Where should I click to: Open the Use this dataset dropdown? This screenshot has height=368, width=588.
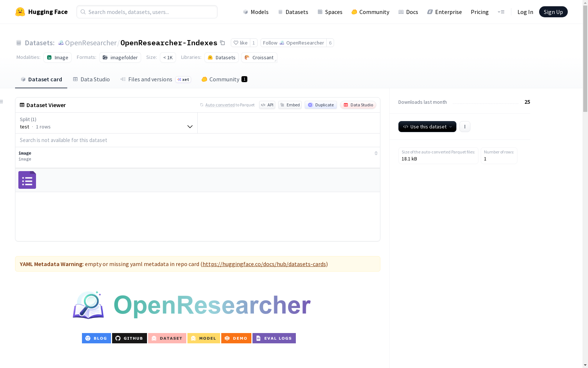(x=427, y=127)
